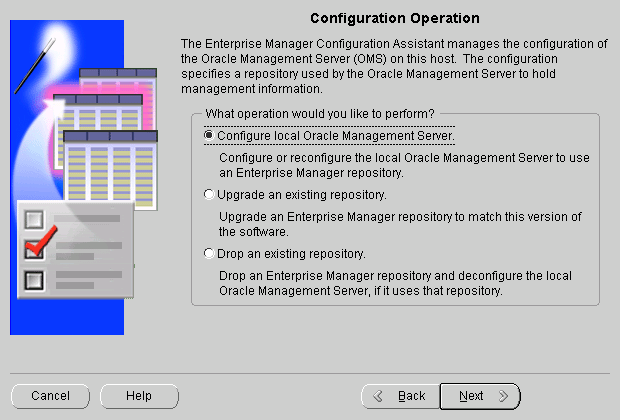Click the Back button label

click(x=411, y=396)
